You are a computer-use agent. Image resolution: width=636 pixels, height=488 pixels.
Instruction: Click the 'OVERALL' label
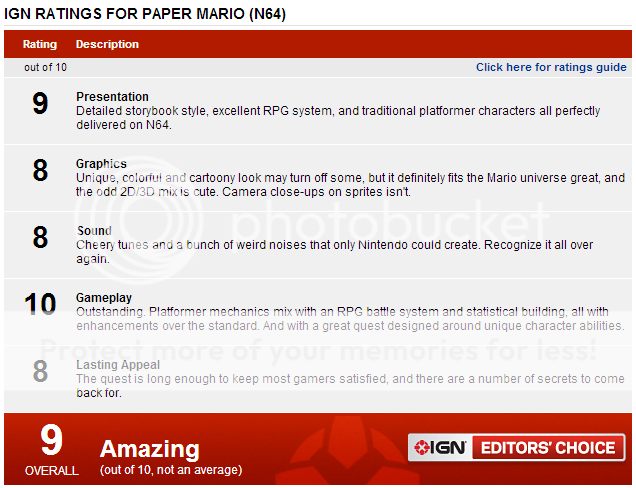click(x=52, y=471)
